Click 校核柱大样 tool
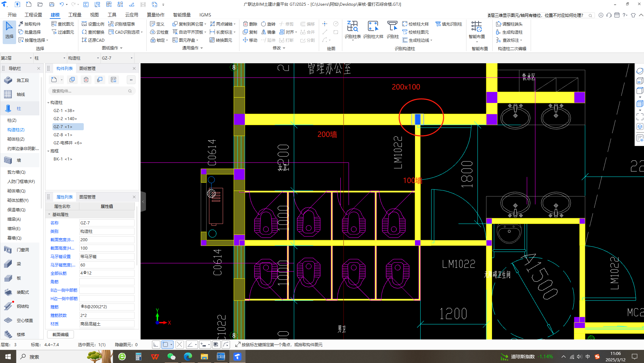This screenshot has height=363, width=644. pyautogui.click(x=416, y=24)
